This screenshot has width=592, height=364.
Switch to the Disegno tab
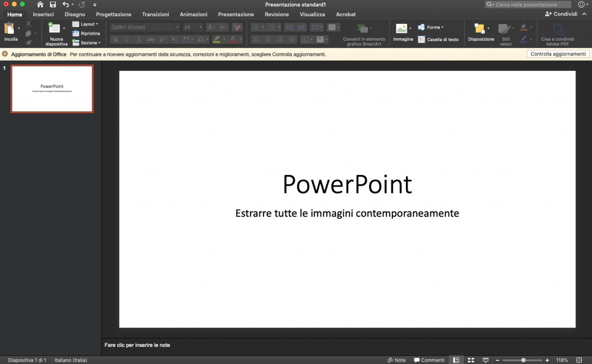75,14
